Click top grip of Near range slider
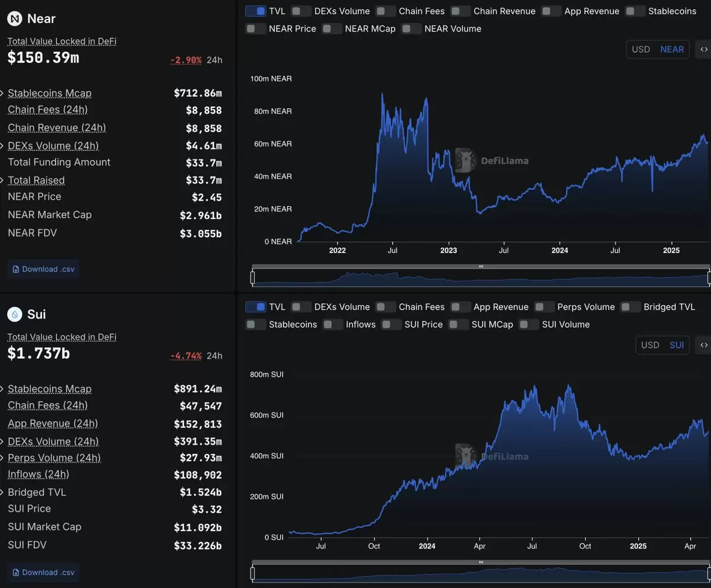The width and height of the screenshot is (711, 588). pyautogui.click(x=481, y=267)
